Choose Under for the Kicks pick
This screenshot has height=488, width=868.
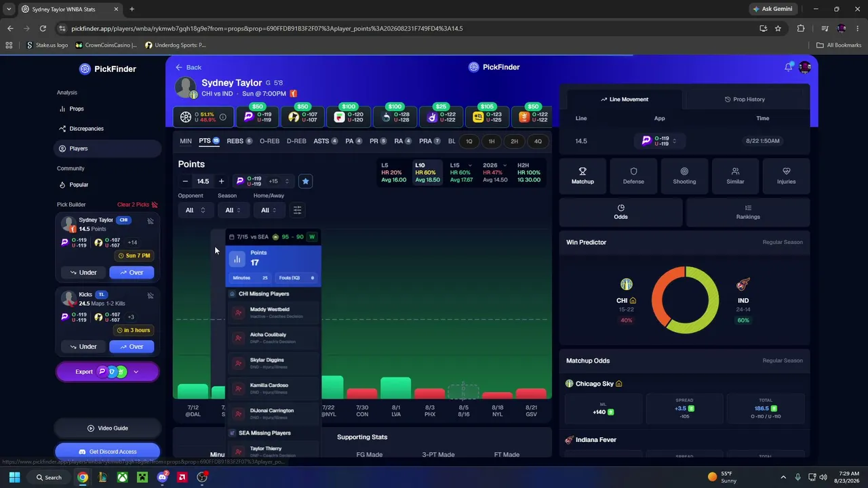83,346
